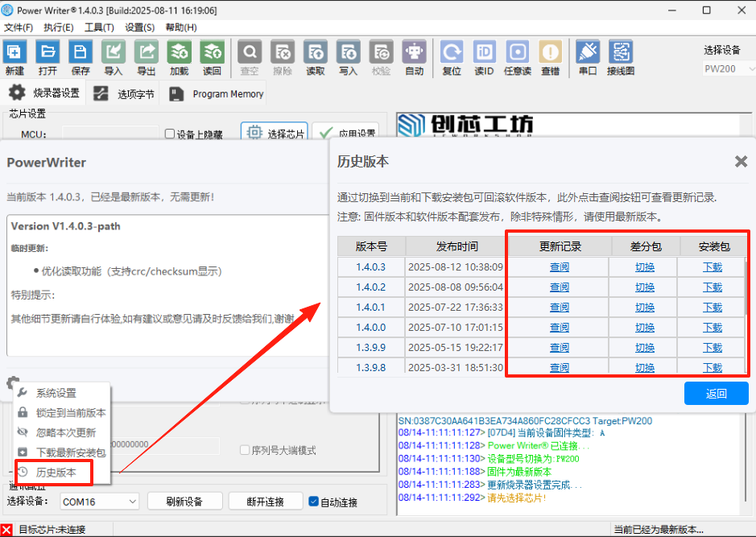This screenshot has width=756, height=537.
Task: Click the 串口 (Serial port) toolbar icon
Action: pos(588,52)
